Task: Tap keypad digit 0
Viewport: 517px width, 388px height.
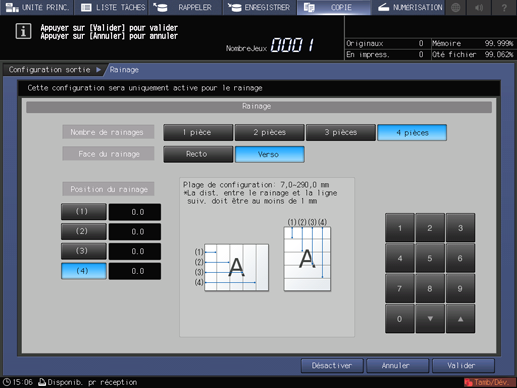Action: [400, 319]
